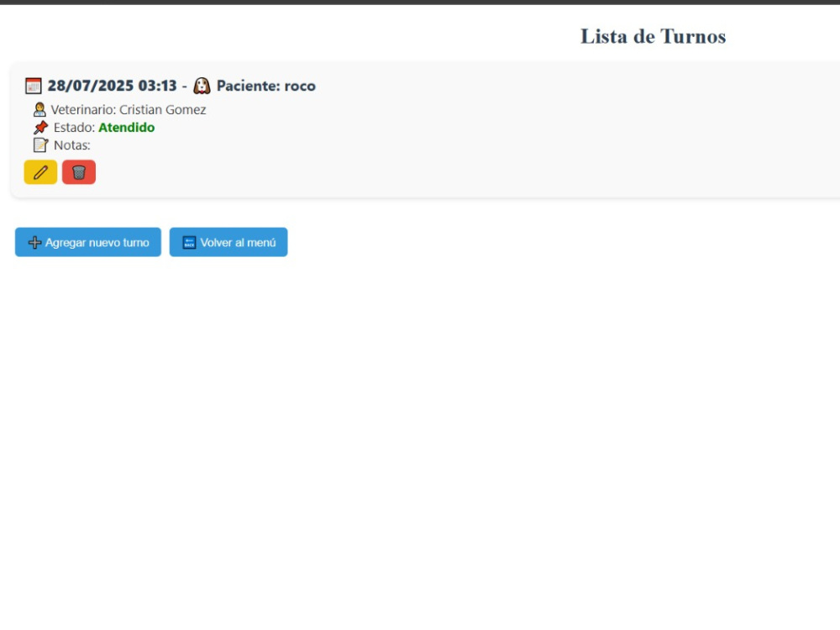Click the red pushpin icon by Estado
Screen dimensions: 840x630
pos(40,128)
